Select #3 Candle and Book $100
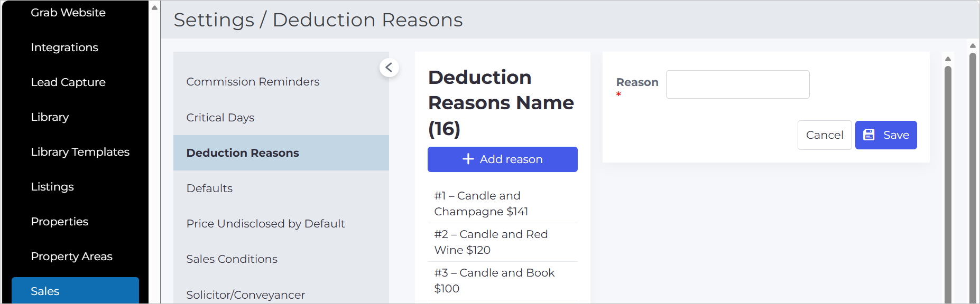 tap(503, 281)
